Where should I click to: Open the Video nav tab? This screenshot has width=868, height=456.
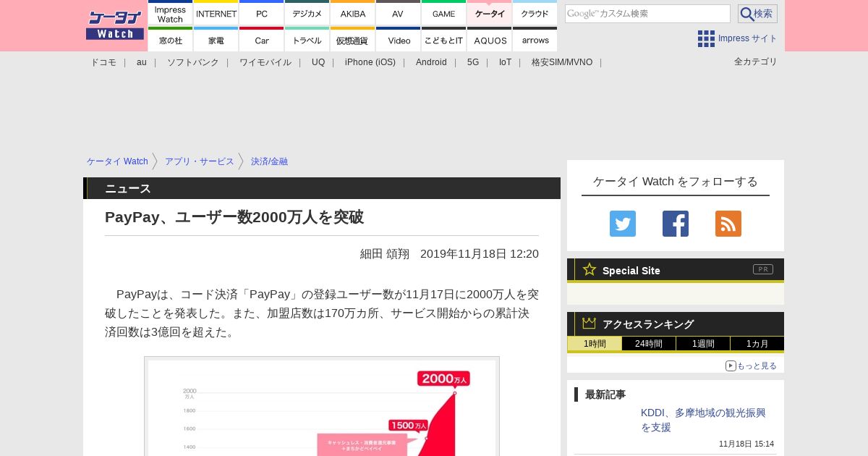tap(399, 40)
